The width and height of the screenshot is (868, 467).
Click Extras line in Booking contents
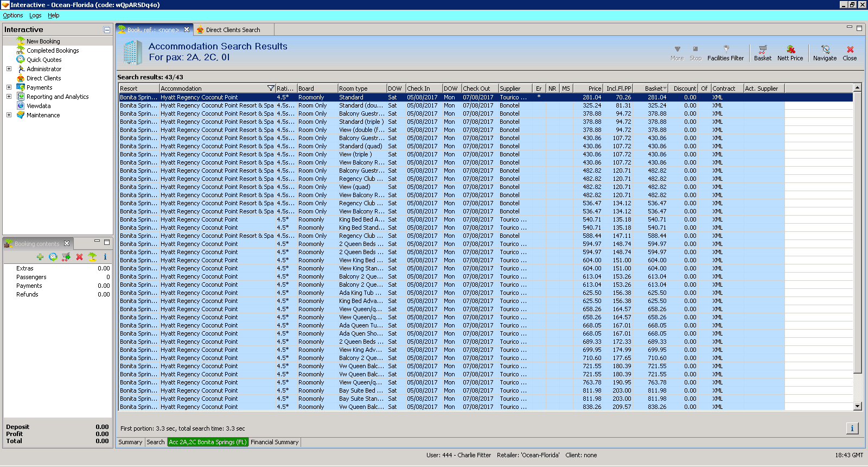[x=58, y=268]
